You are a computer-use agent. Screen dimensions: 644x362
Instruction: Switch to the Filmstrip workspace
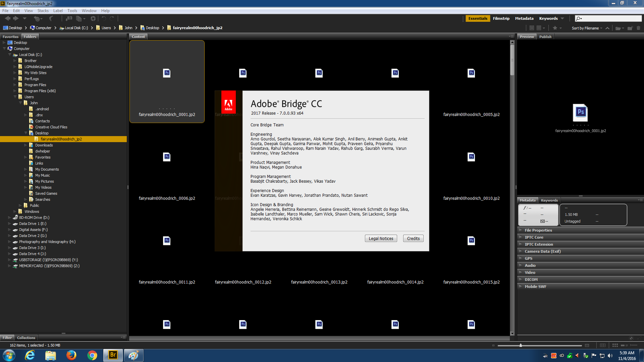tap(501, 18)
